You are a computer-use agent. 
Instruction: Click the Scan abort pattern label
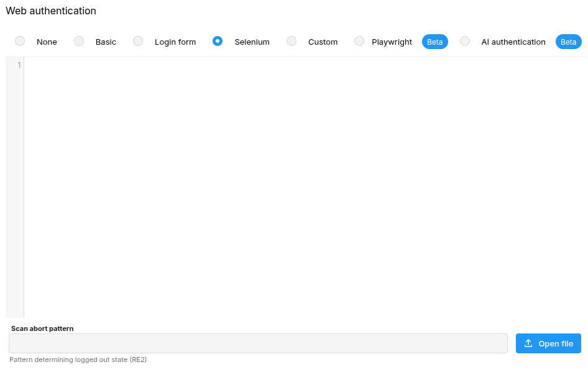[42, 328]
